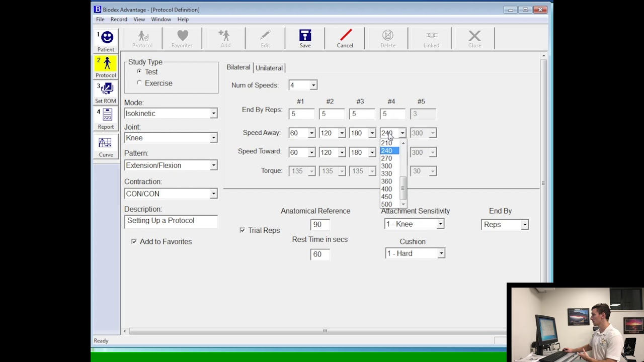This screenshot has width=644, height=362.
Task: Open Speed Toward #2 dropdown
Action: 342,152
